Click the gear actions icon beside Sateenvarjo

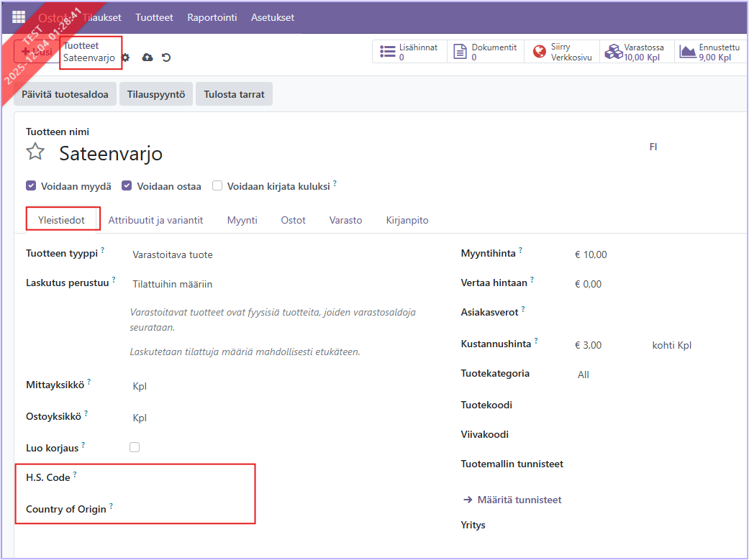coord(126,58)
